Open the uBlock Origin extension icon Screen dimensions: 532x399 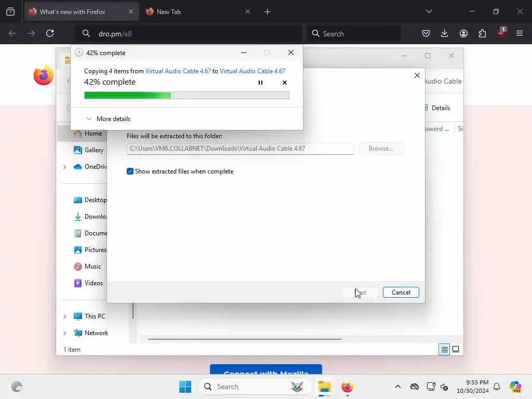(501, 33)
